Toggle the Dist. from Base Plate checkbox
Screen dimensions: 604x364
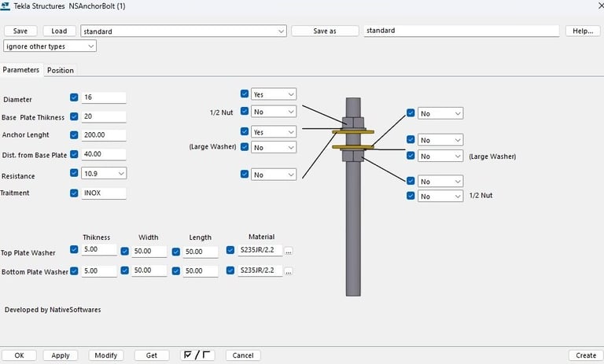coord(74,154)
